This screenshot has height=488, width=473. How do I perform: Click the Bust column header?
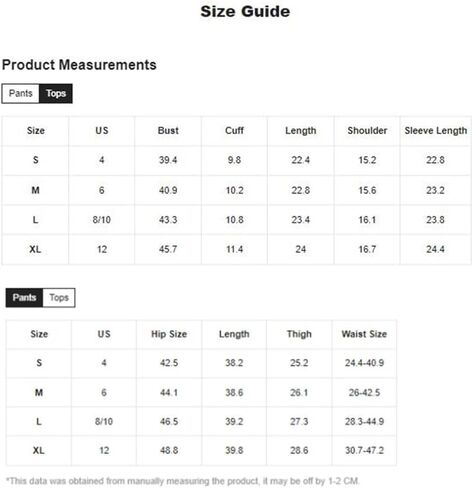[168, 131]
